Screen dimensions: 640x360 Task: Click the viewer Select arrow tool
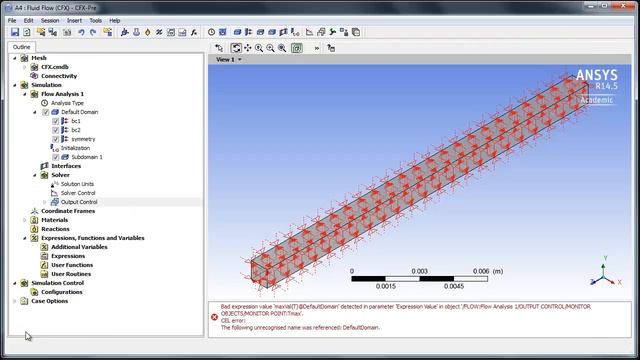point(219,48)
